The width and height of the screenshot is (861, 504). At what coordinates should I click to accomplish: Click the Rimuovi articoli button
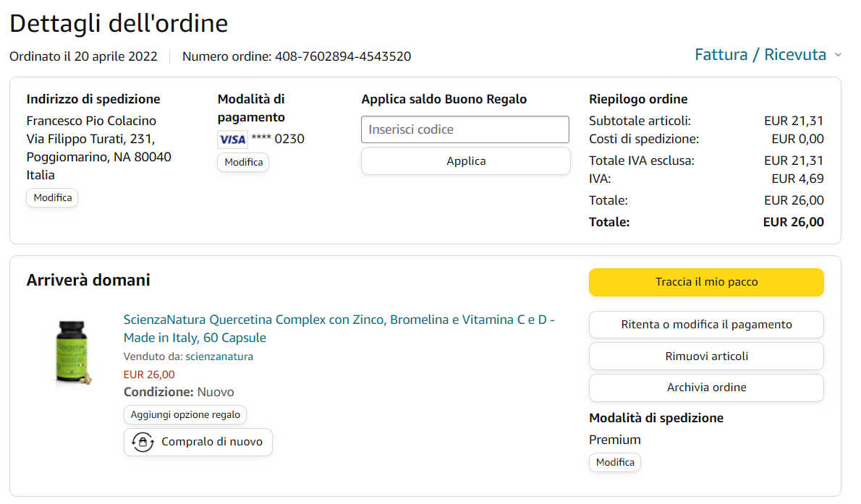(706, 356)
